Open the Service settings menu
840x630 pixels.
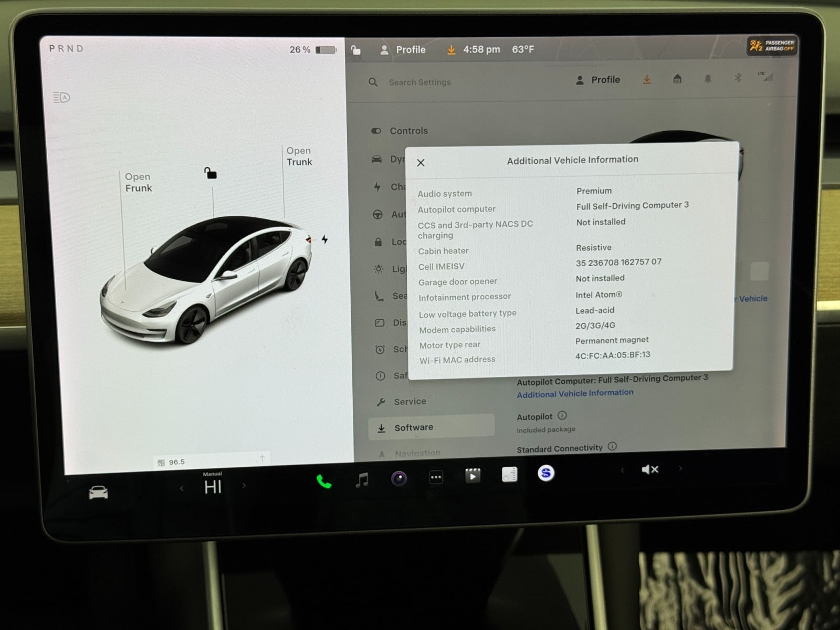pos(409,402)
